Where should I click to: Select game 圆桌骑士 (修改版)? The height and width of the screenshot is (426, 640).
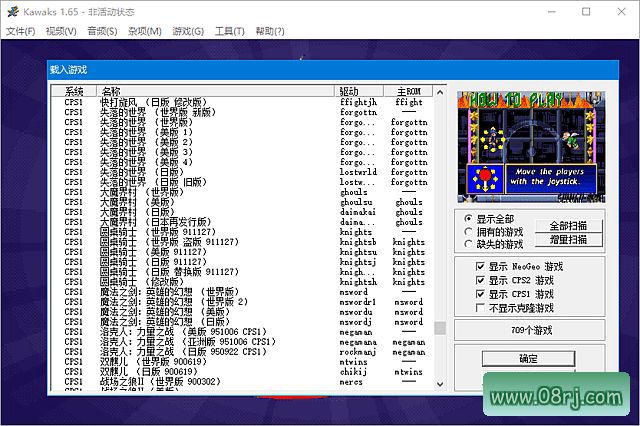tap(242, 282)
